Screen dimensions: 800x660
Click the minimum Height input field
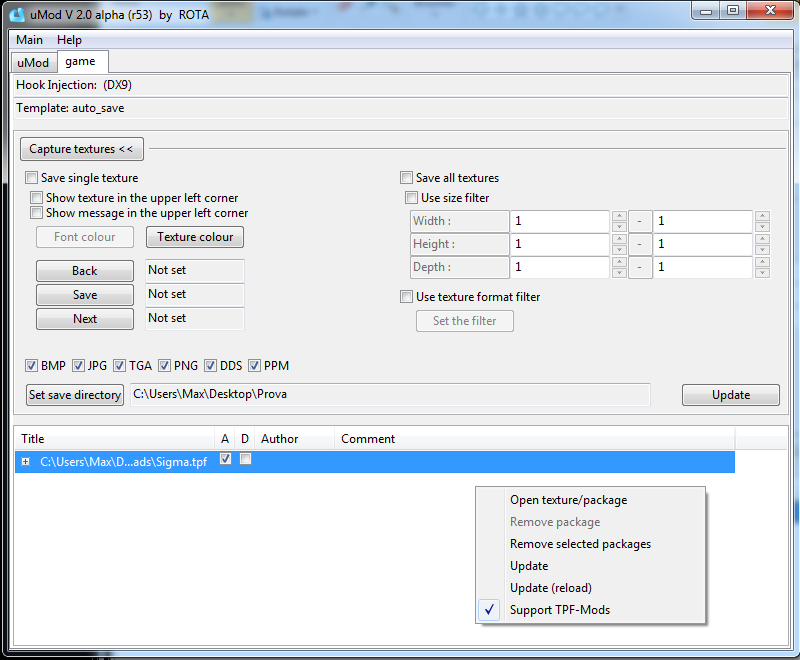(x=559, y=244)
